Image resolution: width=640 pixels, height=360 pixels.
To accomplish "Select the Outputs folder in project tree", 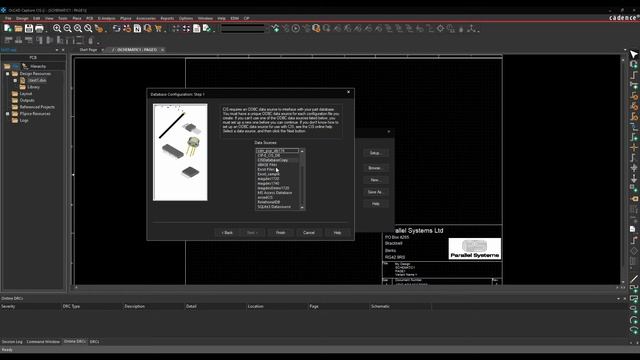I will [x=27, y=100].
